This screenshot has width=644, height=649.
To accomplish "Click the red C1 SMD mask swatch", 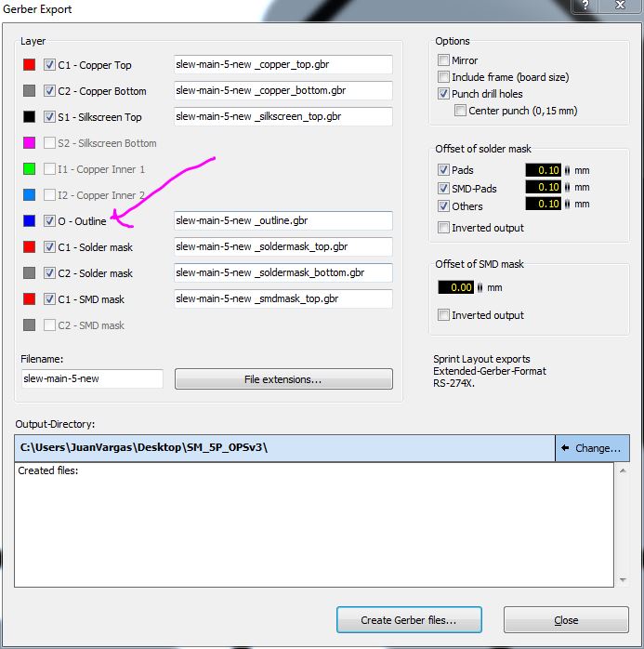I will (x=29, y=298).
